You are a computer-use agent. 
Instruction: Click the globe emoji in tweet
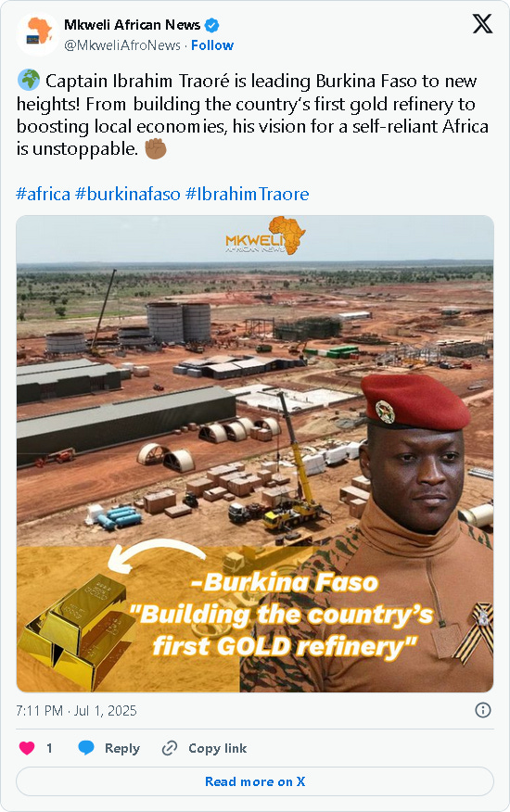point(29,81)
